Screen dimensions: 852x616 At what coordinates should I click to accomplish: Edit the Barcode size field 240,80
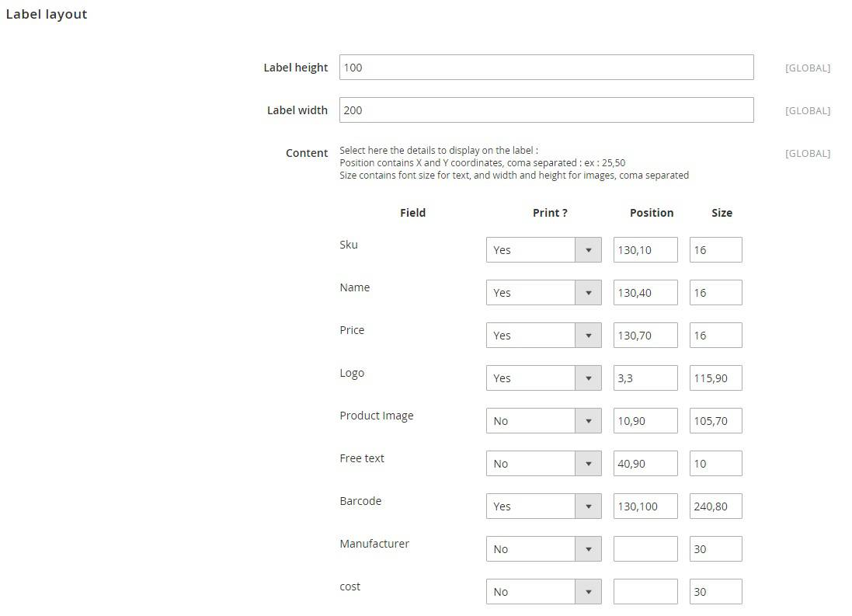point(715,506)
